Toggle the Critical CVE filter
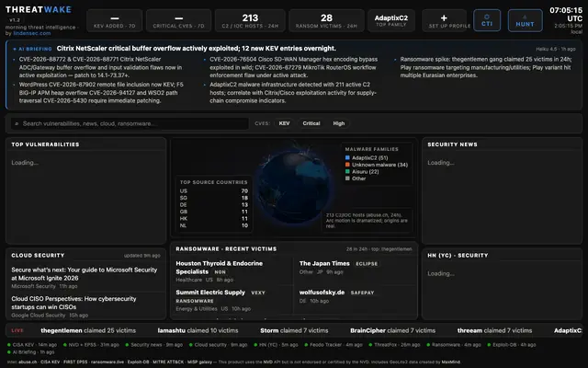 pyautogui.click(x=311, y=123)
